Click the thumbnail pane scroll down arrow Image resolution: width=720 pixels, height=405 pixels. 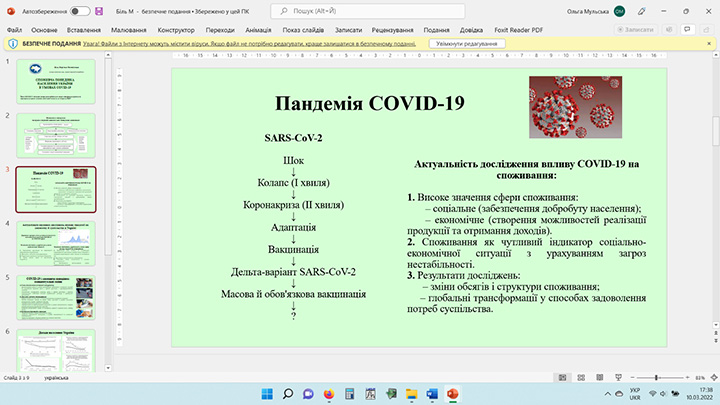(108, 368)
